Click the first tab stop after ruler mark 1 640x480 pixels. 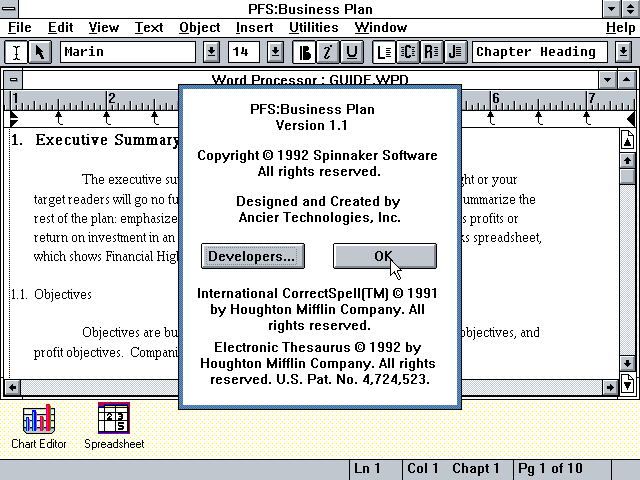coord(59,118)
